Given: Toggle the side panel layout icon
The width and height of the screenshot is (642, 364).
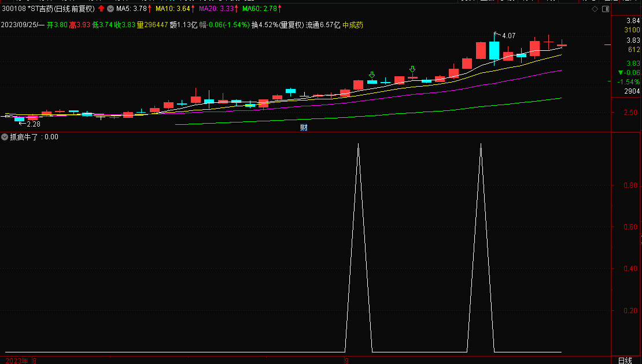Looking at the screenshot, I should (606, 9).
